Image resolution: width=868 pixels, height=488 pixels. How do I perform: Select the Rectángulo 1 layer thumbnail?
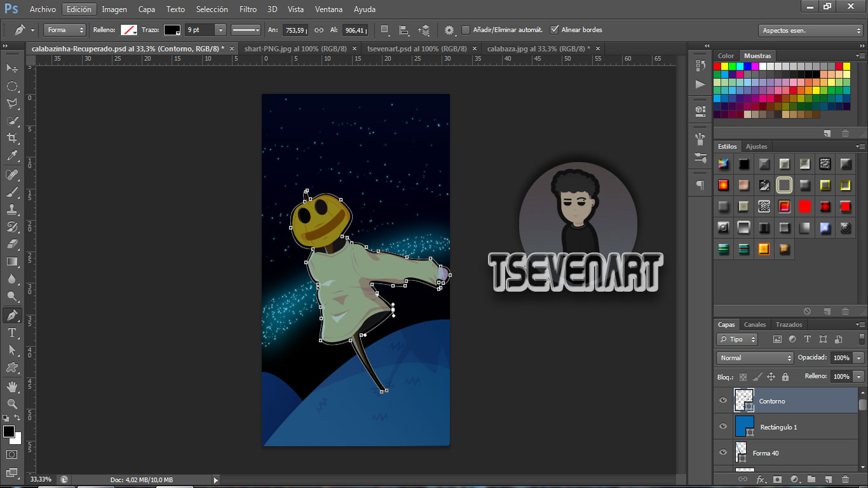[x=744, y=426]
